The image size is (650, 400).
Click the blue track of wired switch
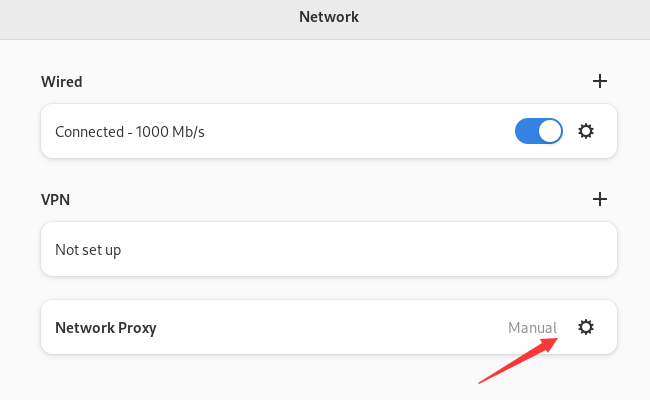click(526, 131)
